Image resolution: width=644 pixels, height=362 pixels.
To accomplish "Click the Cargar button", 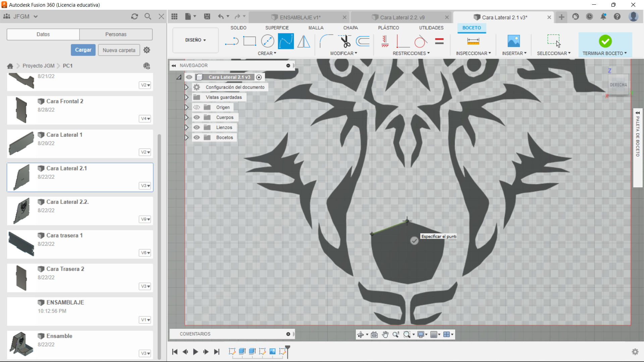I will 83,50.
